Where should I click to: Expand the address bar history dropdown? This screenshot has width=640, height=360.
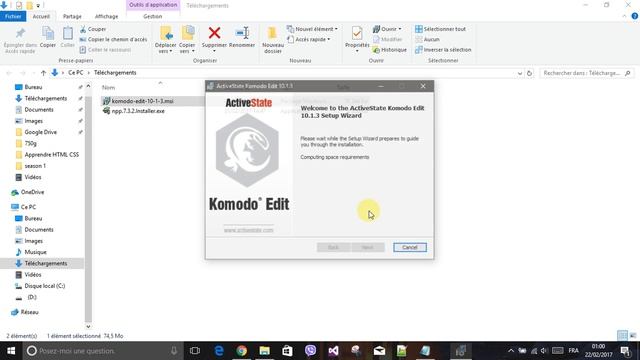point(520,73)
